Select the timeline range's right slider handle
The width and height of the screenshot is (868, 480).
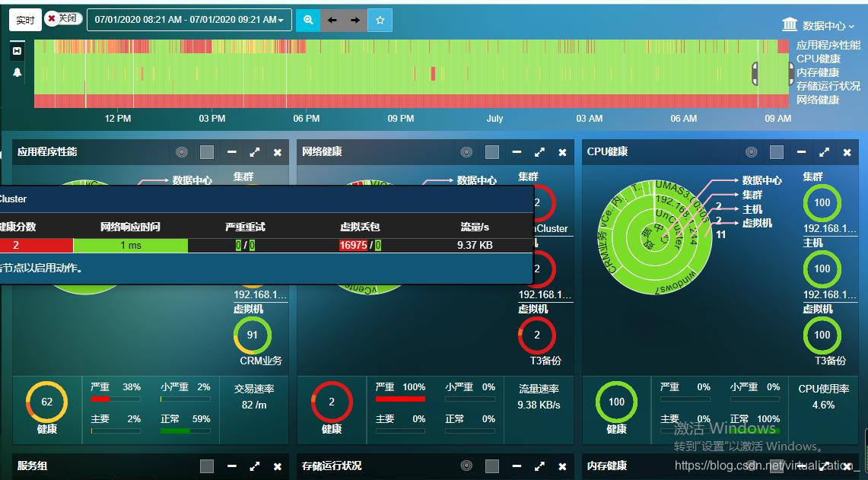791,74
